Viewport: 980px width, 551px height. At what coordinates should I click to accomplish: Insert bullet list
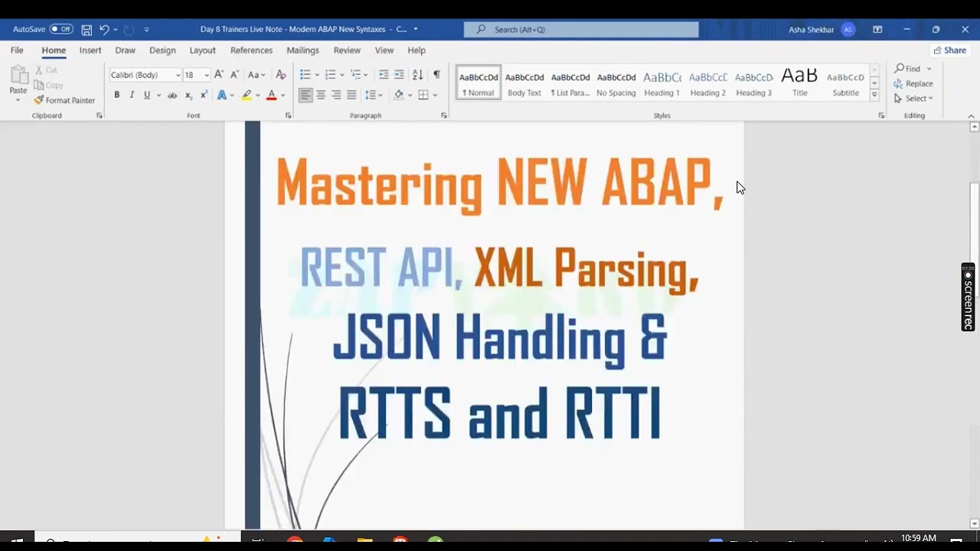(x=305, y=74)
